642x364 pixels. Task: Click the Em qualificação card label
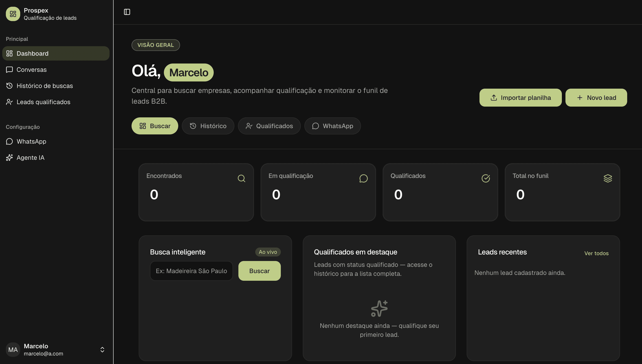[291, 176]
